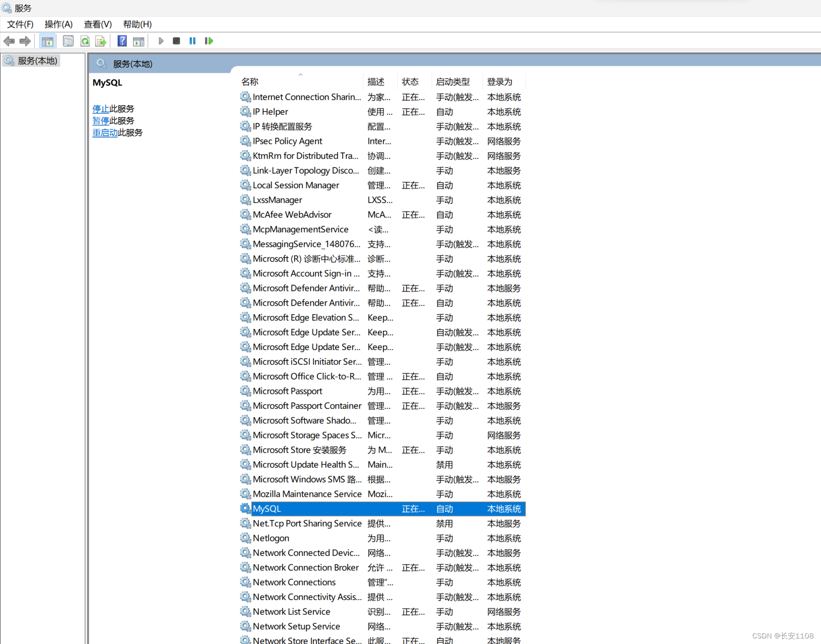Click the 重启动 link to restart service
The height and width of the screenshot is (644, 821).
tap(105, 133)
